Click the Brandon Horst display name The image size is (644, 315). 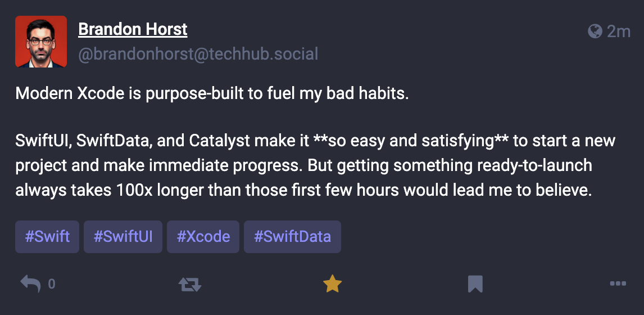[x=133, y=29]
